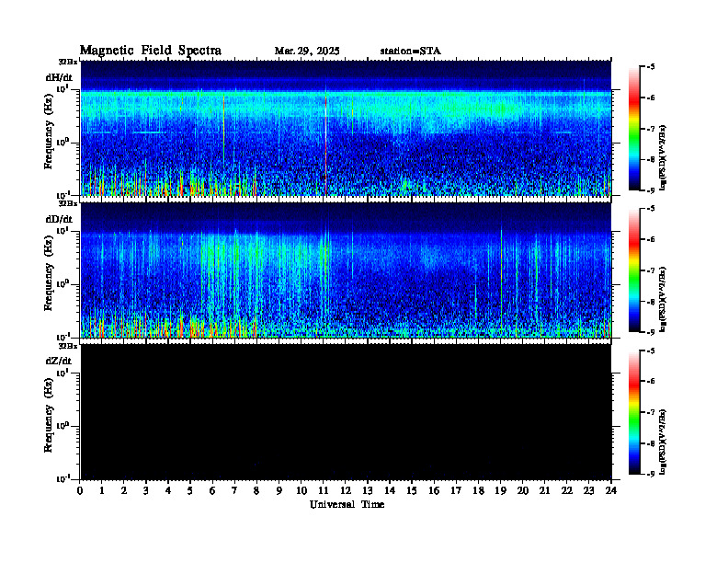The height and width of the screenshot is (563, 728).
Task: Click hour tick label 18 on time axis
Action: [479, 491]
